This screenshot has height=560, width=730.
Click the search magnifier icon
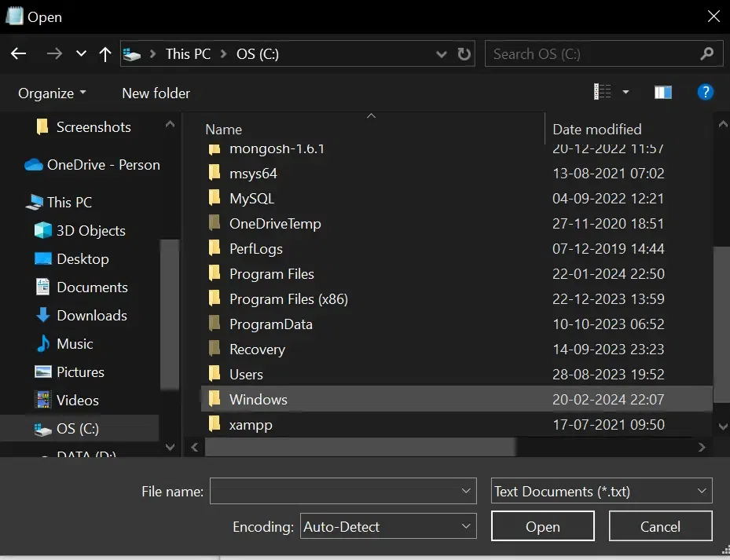(706, 53)
